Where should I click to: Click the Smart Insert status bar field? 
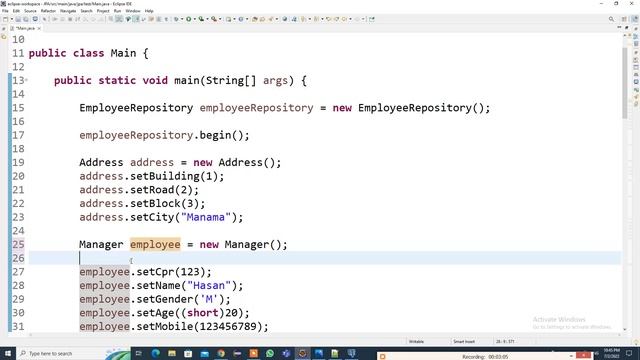pos(464,341)
